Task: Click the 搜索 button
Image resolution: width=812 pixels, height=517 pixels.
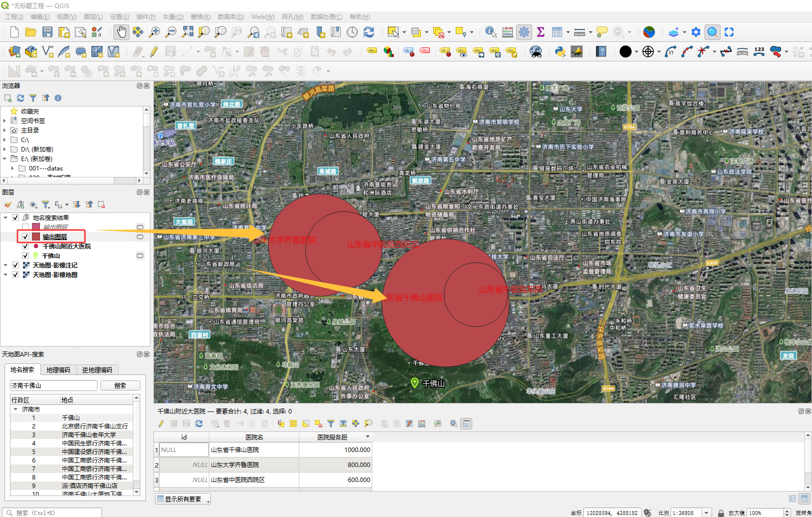Action: (120, 385)
